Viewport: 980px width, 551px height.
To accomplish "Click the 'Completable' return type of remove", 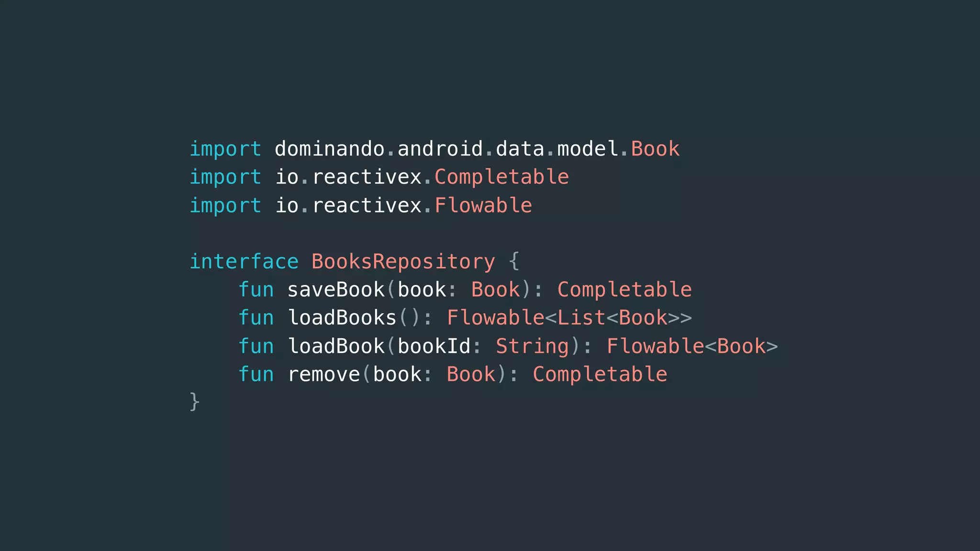I will point(600,375).
